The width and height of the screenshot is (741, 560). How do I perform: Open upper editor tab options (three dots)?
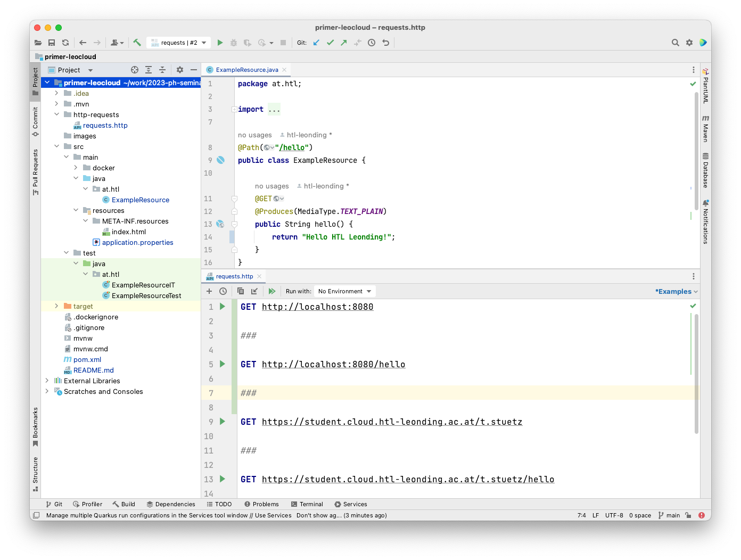click(693, 70)
